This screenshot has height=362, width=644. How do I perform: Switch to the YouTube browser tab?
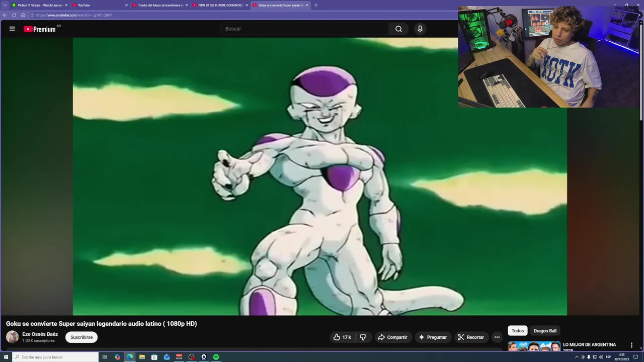[x=99, y=5]
